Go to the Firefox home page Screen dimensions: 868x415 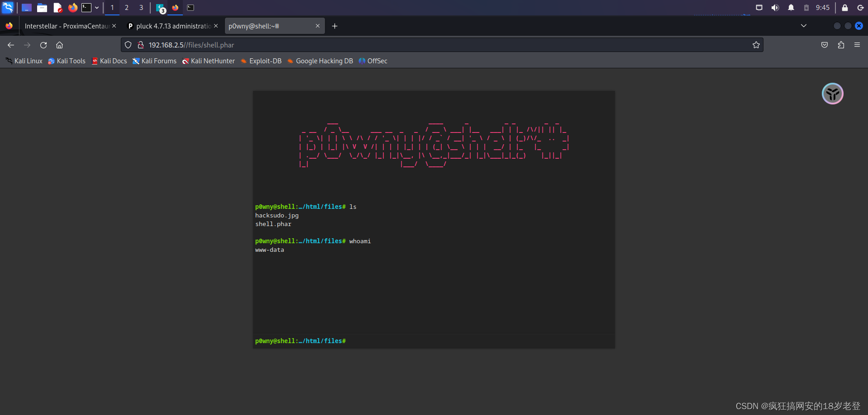point(59,45)
